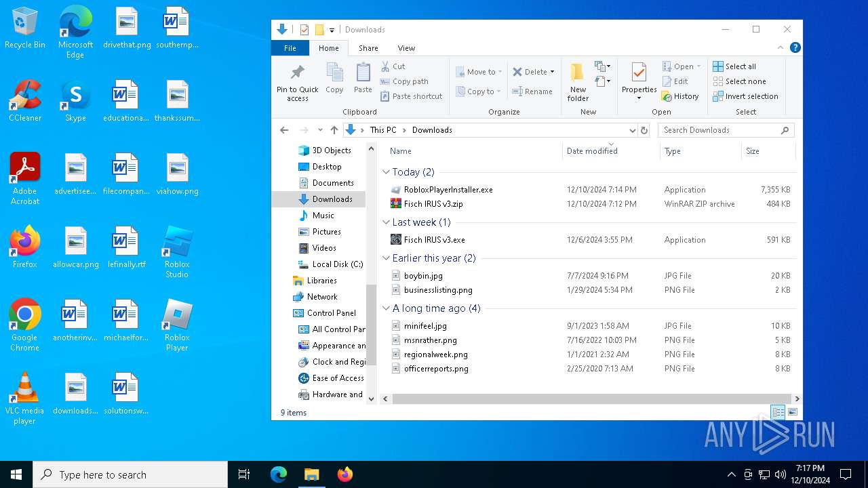Open VLC media player shortcut
868x488 pixels.
pyautogui.click(x=24, y=399)
